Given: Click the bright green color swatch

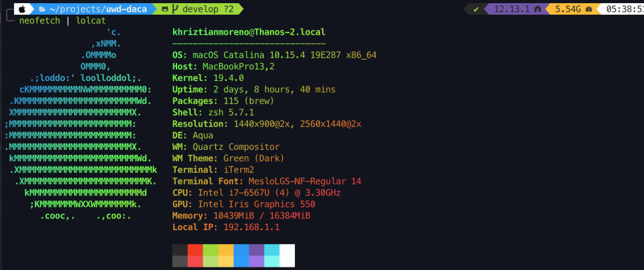Looking at the screenshot, I should pyautogui.click(x=211, y=250).
